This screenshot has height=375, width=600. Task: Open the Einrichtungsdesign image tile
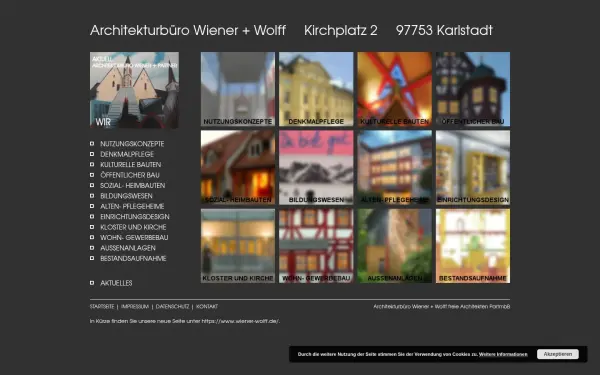pos(473,168)
